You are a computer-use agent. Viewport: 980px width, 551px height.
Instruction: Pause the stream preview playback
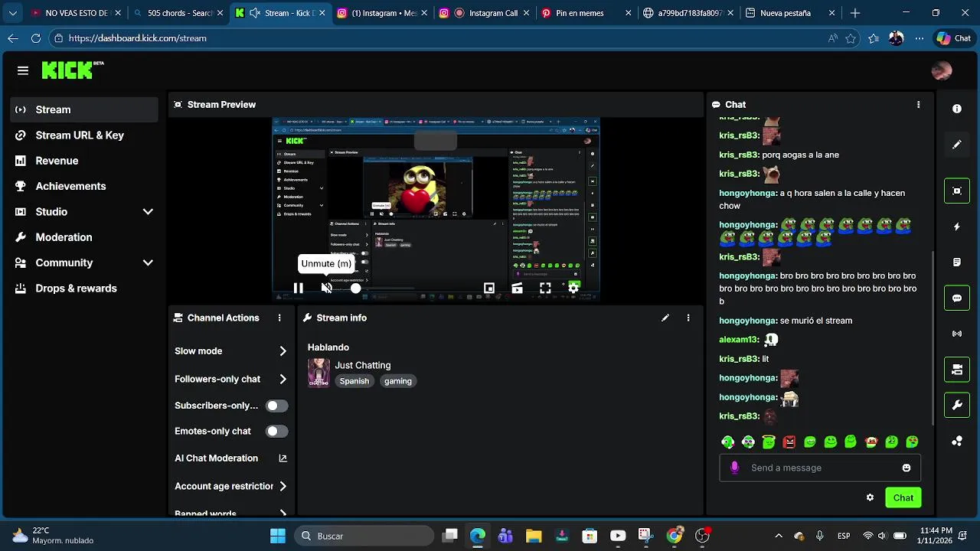[299, 289]
